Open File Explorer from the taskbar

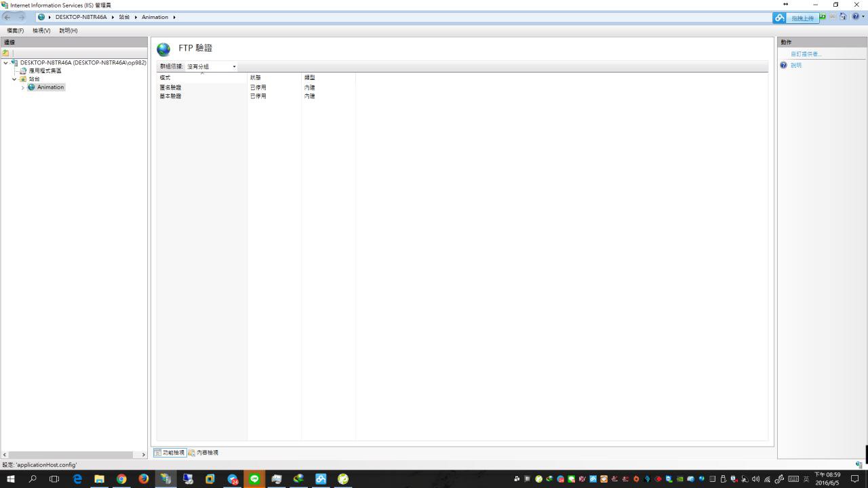[x=99, y=479]
